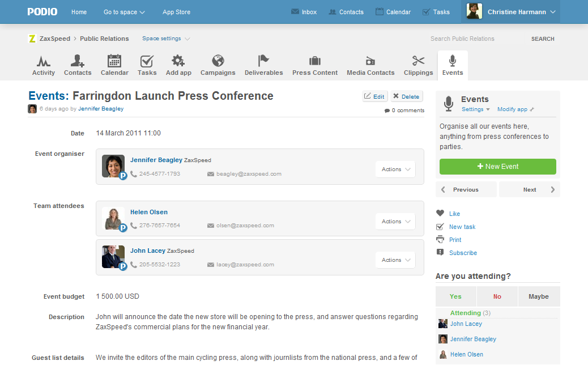Open the Activity app icon

coord(43,61)
